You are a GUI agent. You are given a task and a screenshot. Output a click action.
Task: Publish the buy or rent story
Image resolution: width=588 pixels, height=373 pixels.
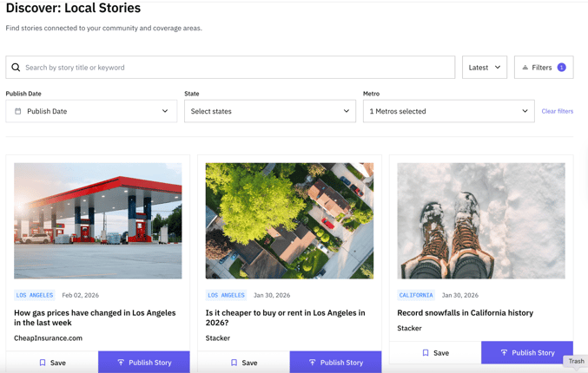tap(335, 363)
